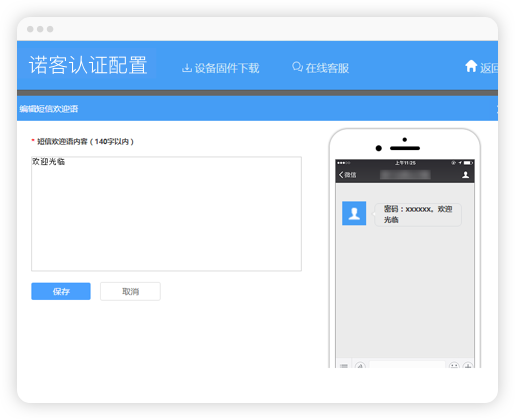Click the plus icon at phone bottom
This screenshot has width=515, height=420.
coord(468,366)
